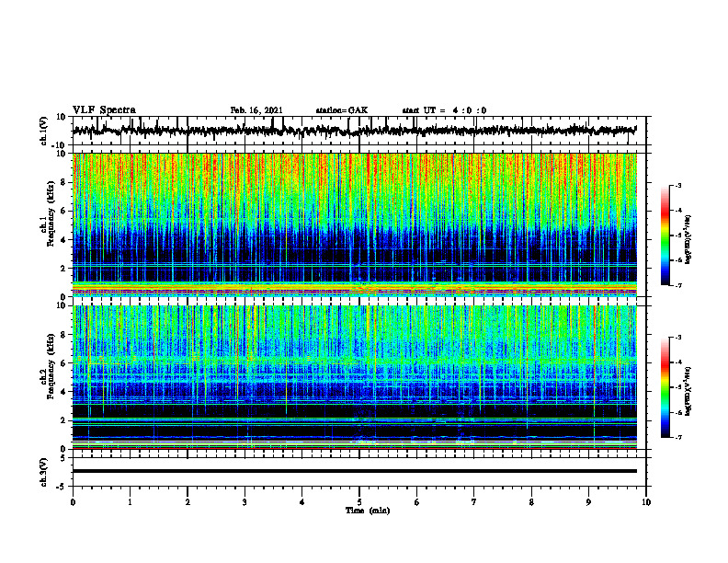Viewport: 728px width, 563px height.
Task: Click the ch.2 color bar 'log(PSD)' label
Action: pyautogui.click(x=688, y=391)
